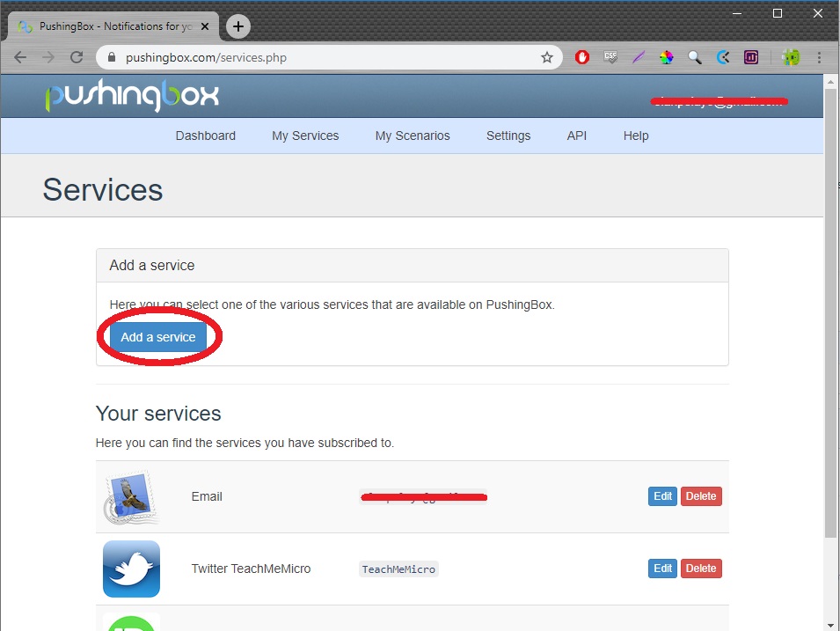Close the PushingBox tab

point(205,26)
